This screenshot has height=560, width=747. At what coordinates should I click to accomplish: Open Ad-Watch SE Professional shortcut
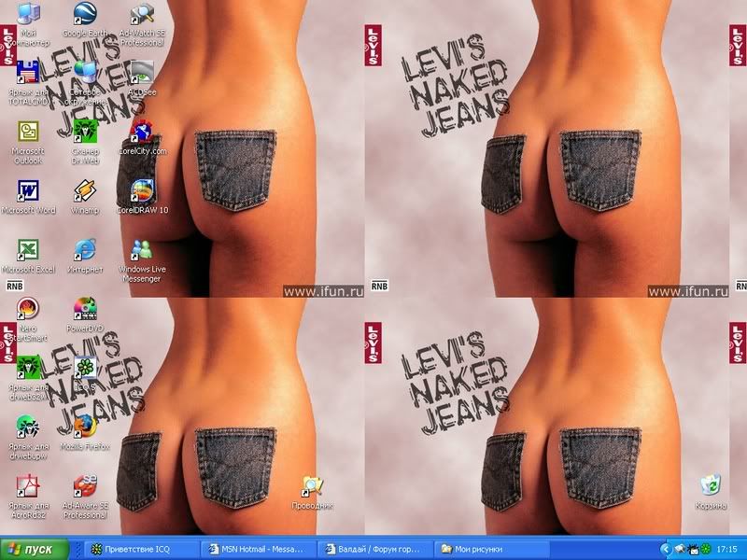tap(142, 14)
